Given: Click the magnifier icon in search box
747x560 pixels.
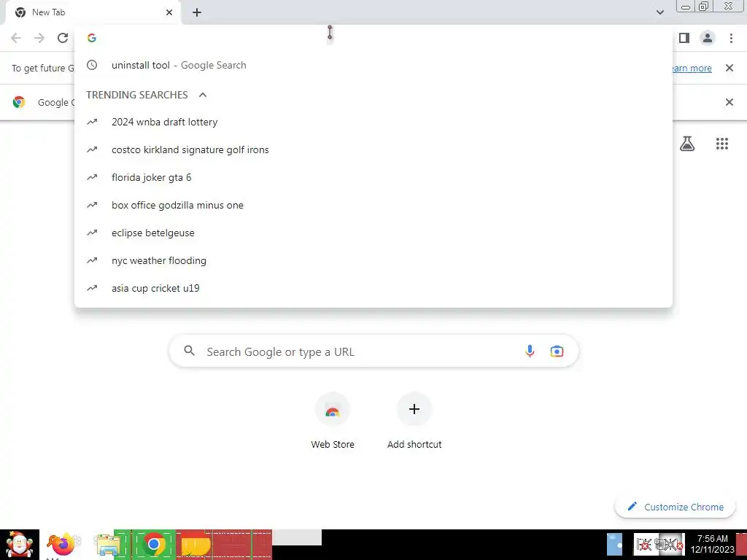Looking at the screenshot, I should [189, 351].
